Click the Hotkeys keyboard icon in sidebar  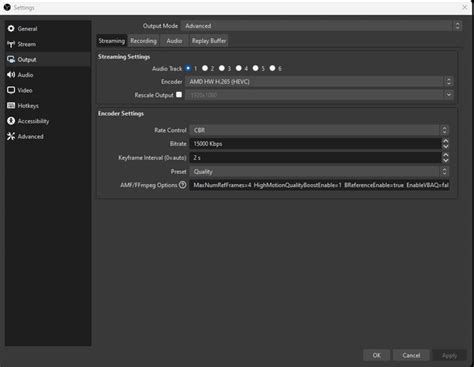pyautogui.click(x=11, y=105)
